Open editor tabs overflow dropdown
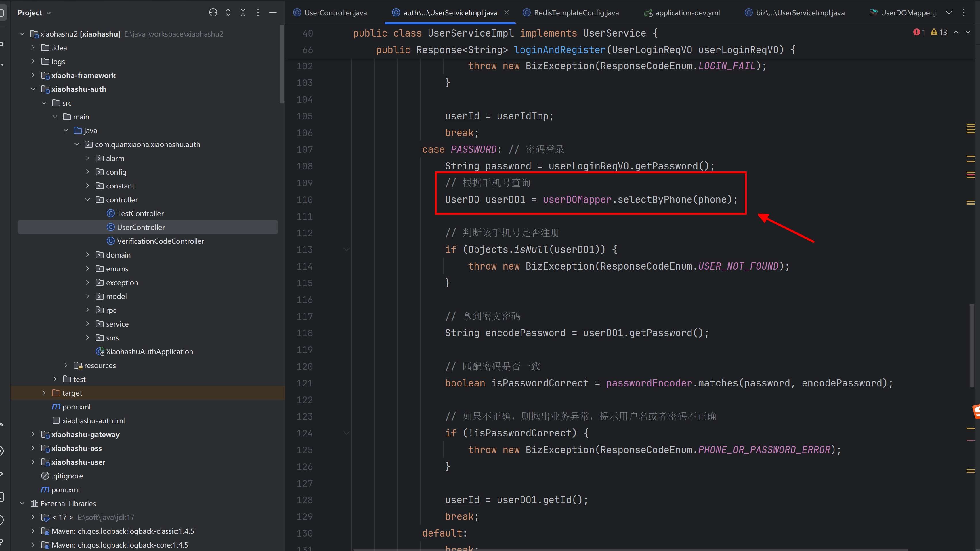The height and width of the screenshot is (551, 980). coord(949,13)
